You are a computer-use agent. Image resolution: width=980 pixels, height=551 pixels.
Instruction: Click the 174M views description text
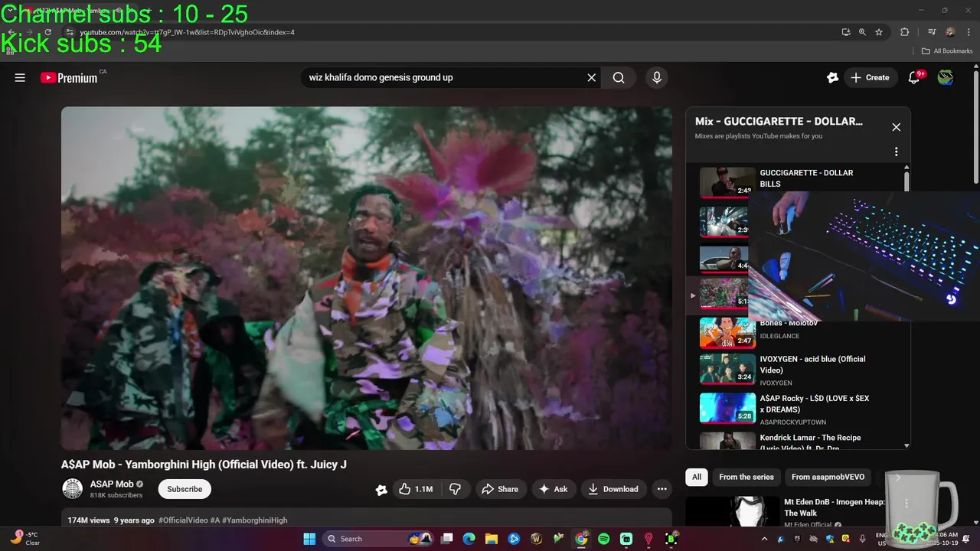(x=89, y=520)
